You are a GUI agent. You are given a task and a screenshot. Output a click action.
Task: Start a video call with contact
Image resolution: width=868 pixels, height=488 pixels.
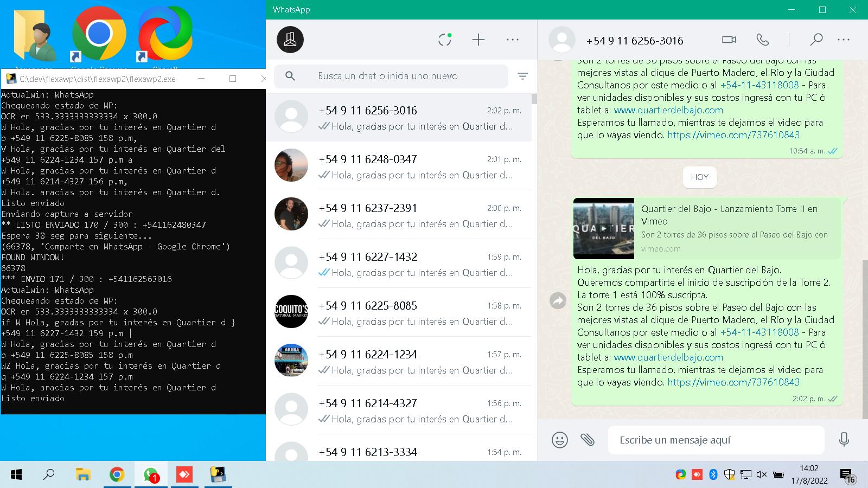(x=729, y=40)
